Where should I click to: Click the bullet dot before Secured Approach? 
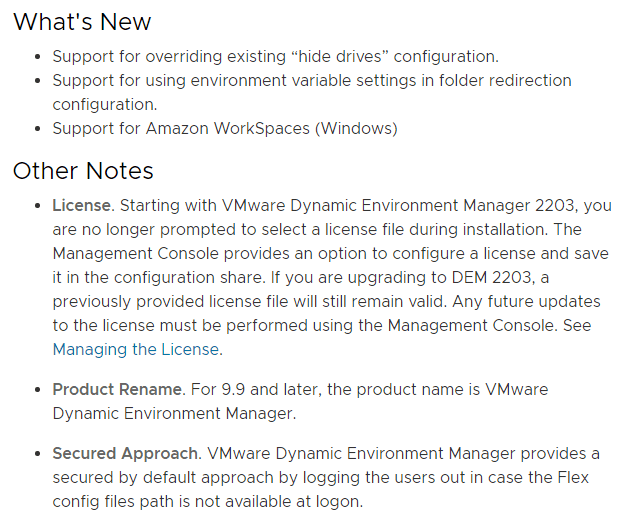pos(38,455)
